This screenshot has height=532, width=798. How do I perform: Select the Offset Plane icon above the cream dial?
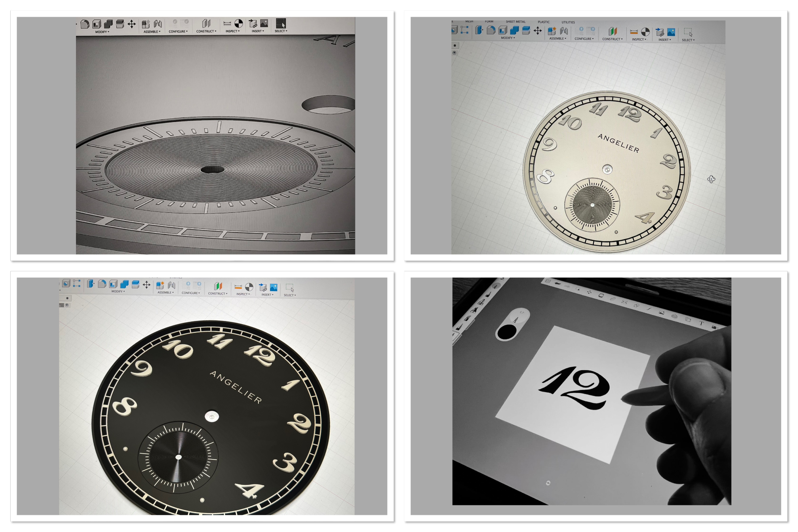point(613,31)
